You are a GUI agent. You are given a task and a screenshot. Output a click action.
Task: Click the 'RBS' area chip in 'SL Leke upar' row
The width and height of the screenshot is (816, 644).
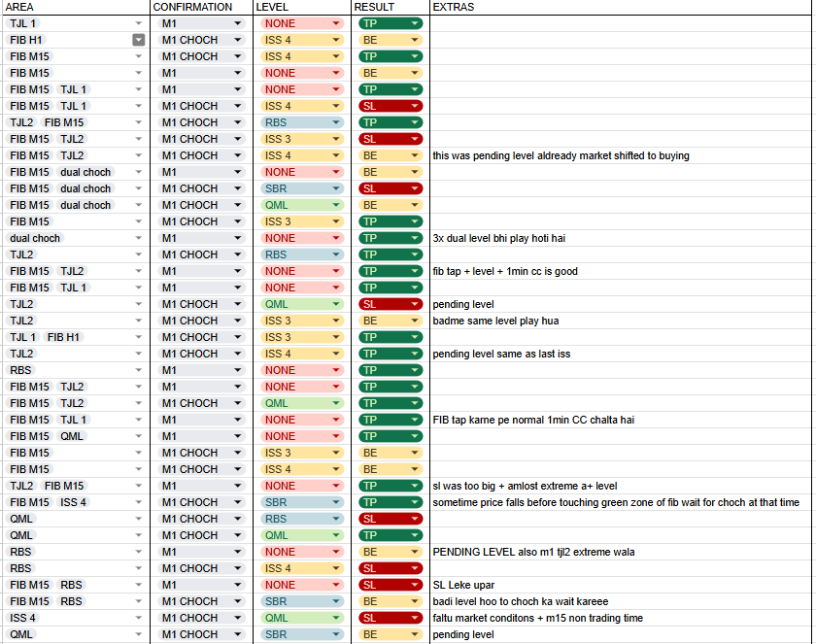pyautogui.click(x=71, y=585)
